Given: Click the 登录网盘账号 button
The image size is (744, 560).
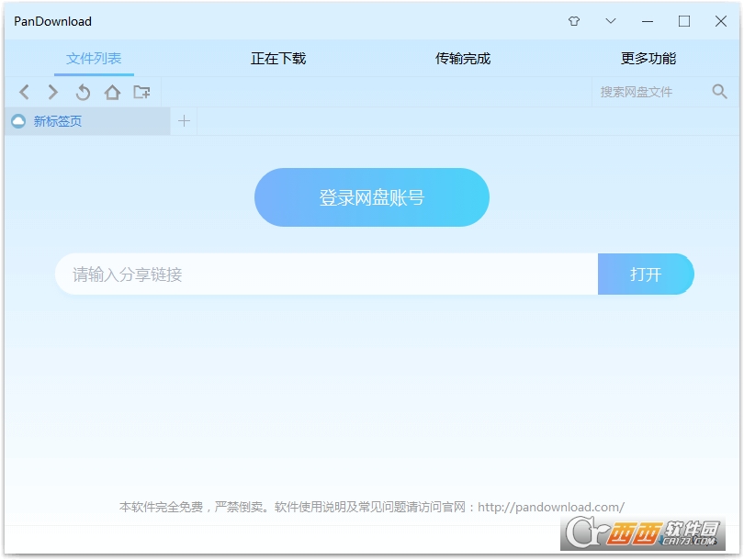Looking at the screenshot, I should point(372,197).
